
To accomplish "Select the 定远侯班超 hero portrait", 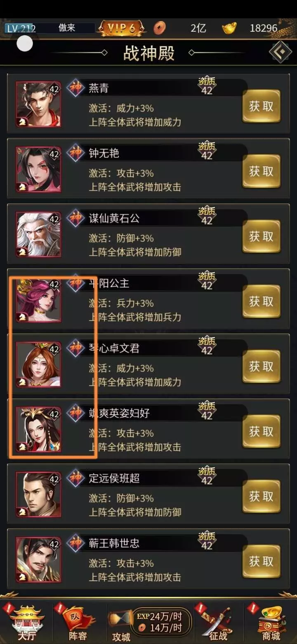I will tap(38, 494).
